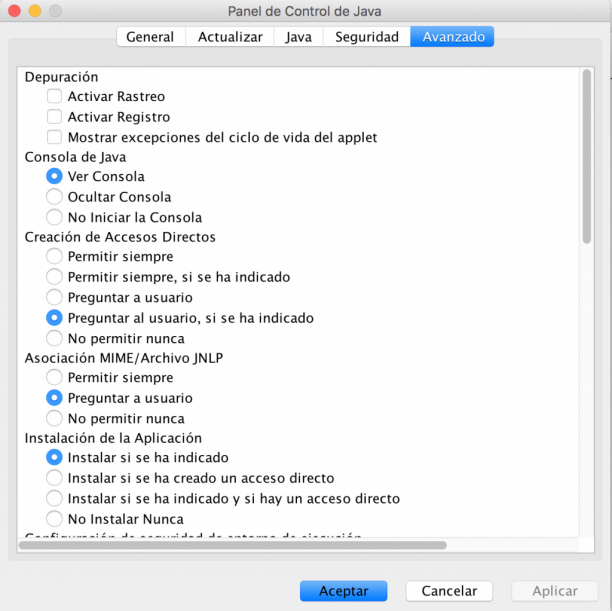Click the Instalación de la Aplicación heading

pos(113,438)
